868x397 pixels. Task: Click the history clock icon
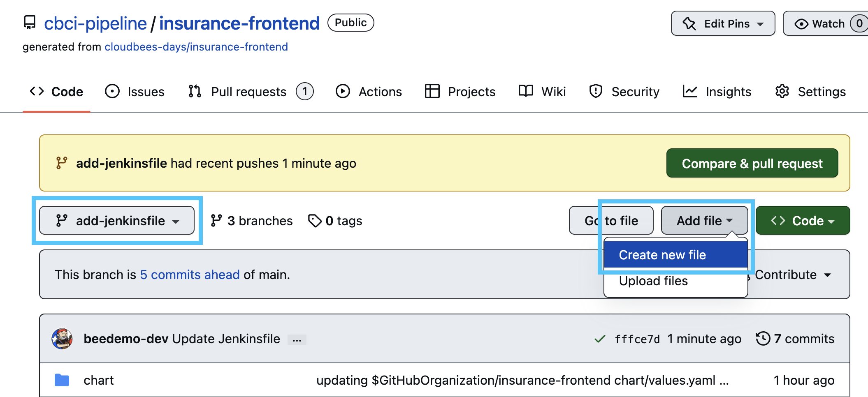(763, 339)
